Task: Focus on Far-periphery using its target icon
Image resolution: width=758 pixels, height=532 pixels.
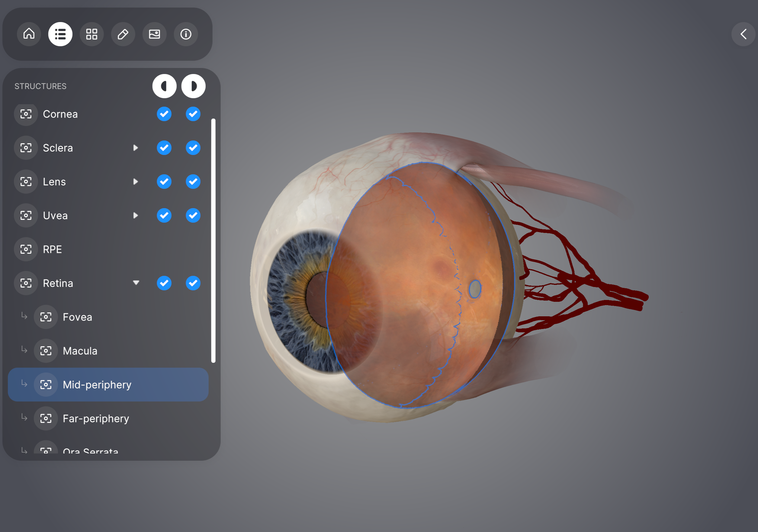Action: point(46,418)
